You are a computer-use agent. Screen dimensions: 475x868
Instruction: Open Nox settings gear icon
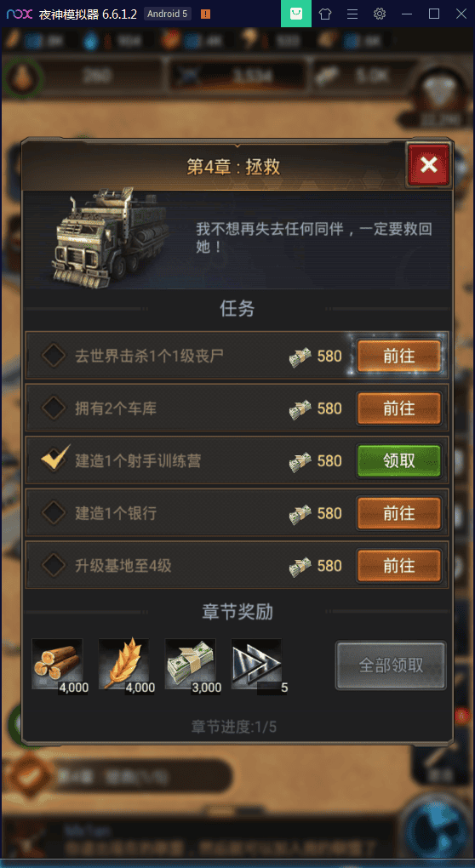tap(379, 14)
